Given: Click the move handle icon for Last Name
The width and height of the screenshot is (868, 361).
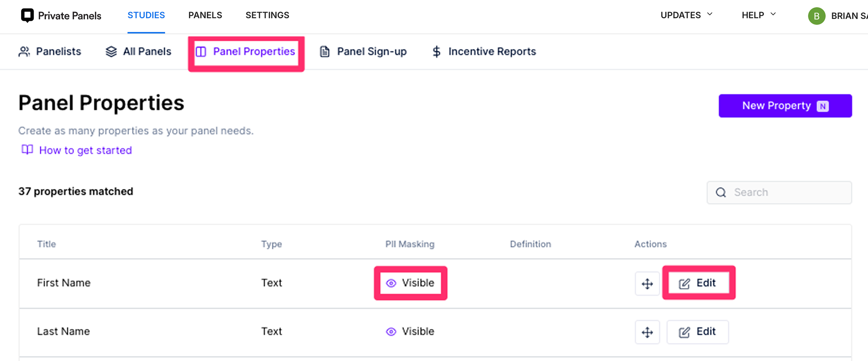Looking at the screenshot, I should (x=647, y=332).
